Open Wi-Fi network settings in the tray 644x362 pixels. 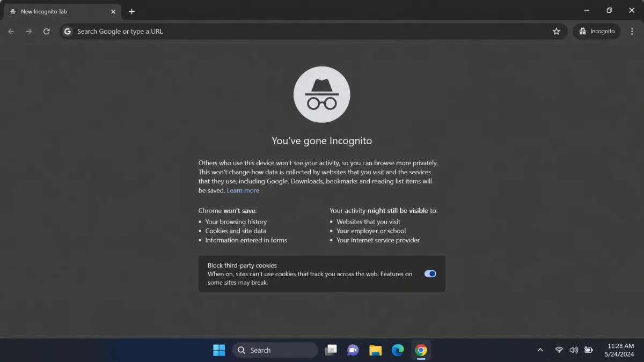click(x=559, y=350)
